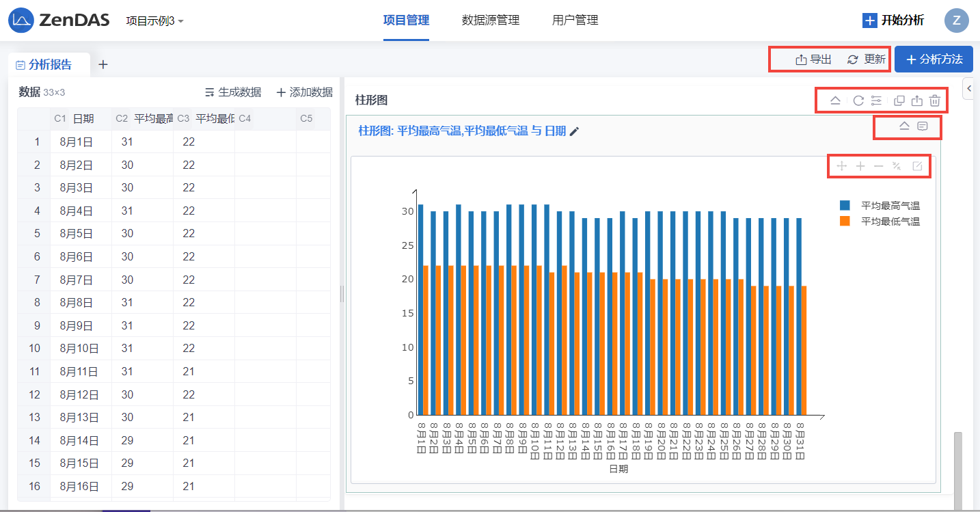Click the 分析方法 button

(934, 59)
